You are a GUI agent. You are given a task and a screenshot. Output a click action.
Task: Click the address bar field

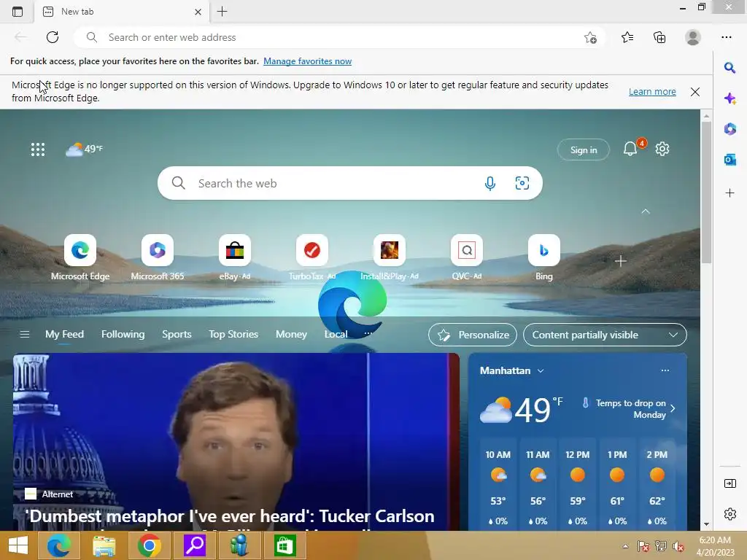point(338,37)
